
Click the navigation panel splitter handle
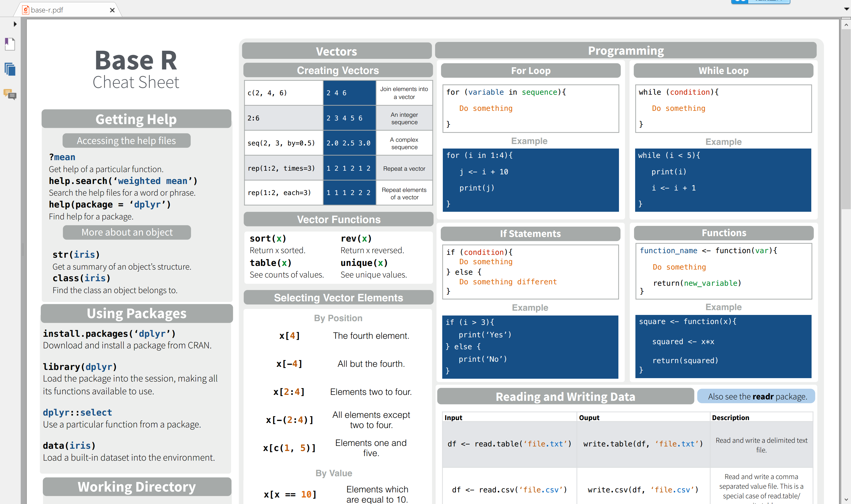point(23,250)
